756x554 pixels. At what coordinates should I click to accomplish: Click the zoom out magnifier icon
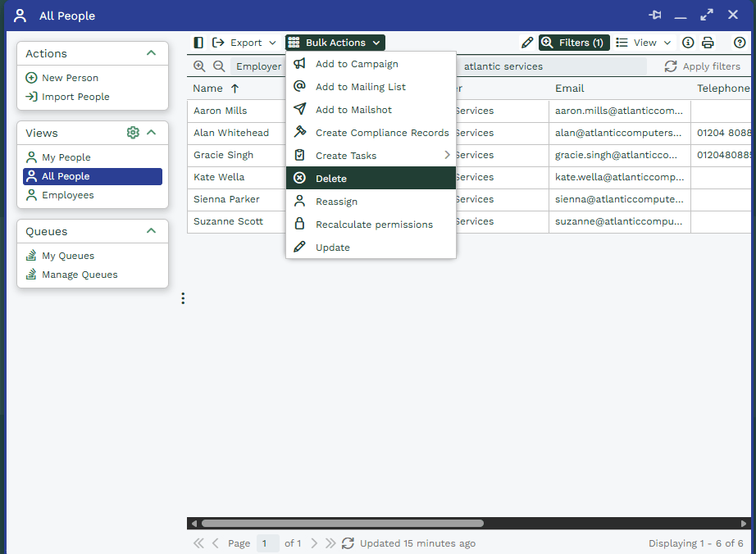click(x=219, y=66)
